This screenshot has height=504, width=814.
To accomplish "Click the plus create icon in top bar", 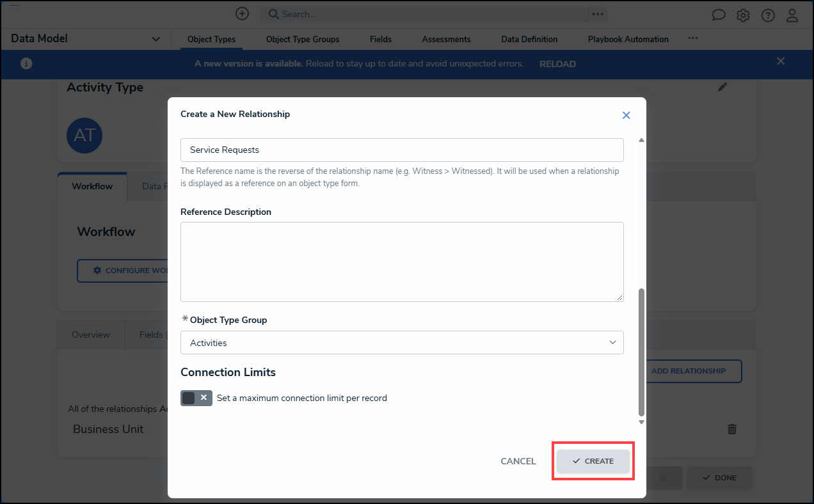I will 242,13.
